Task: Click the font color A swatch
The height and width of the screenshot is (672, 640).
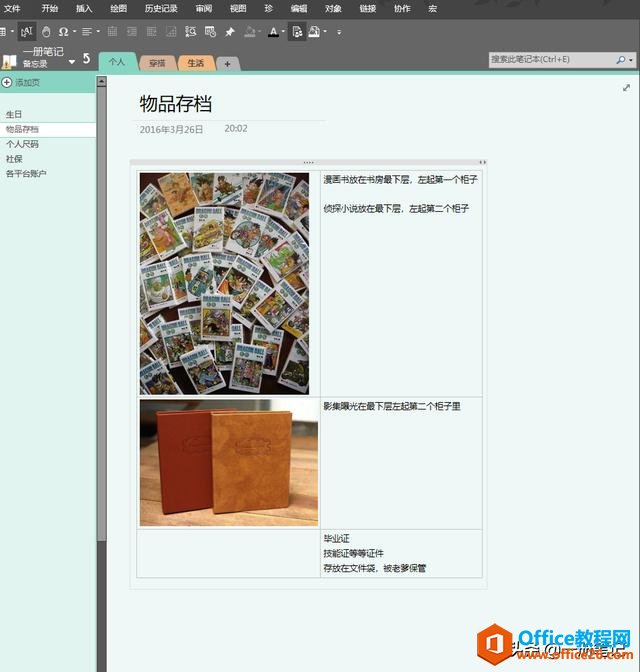Action: point(273,32)
